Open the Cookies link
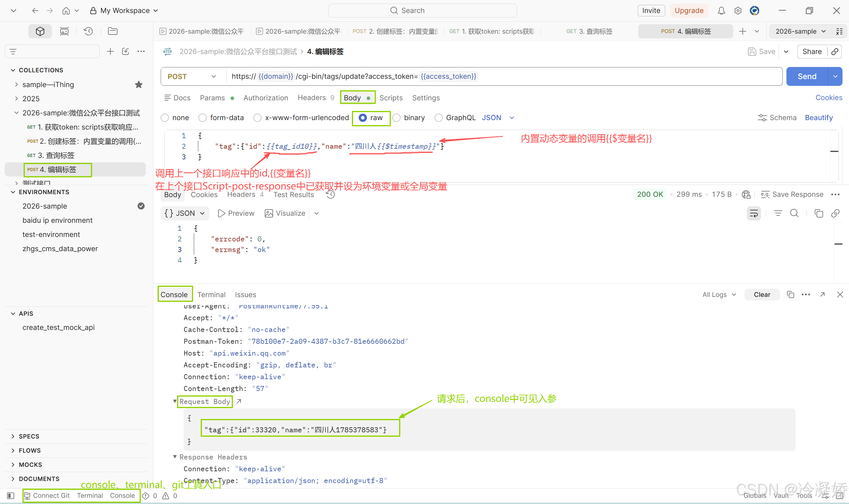The height and width of the screenshot is (504, 849). 829,98
